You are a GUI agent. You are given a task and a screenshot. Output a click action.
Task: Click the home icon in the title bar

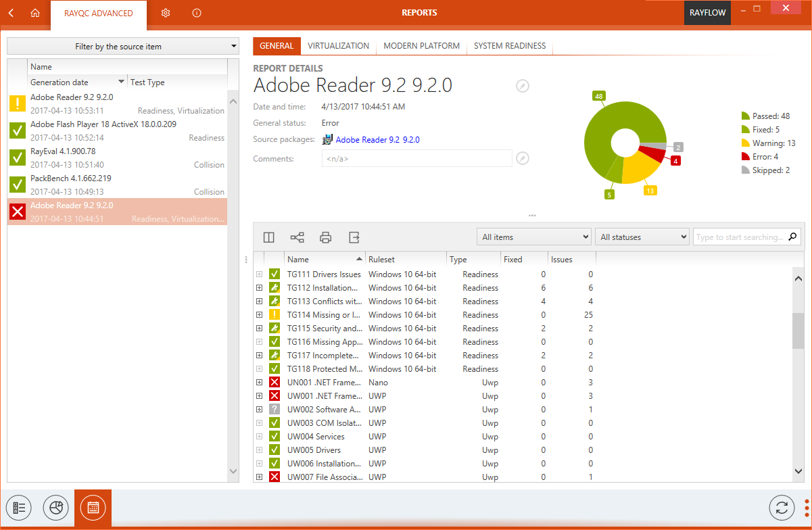35,13
